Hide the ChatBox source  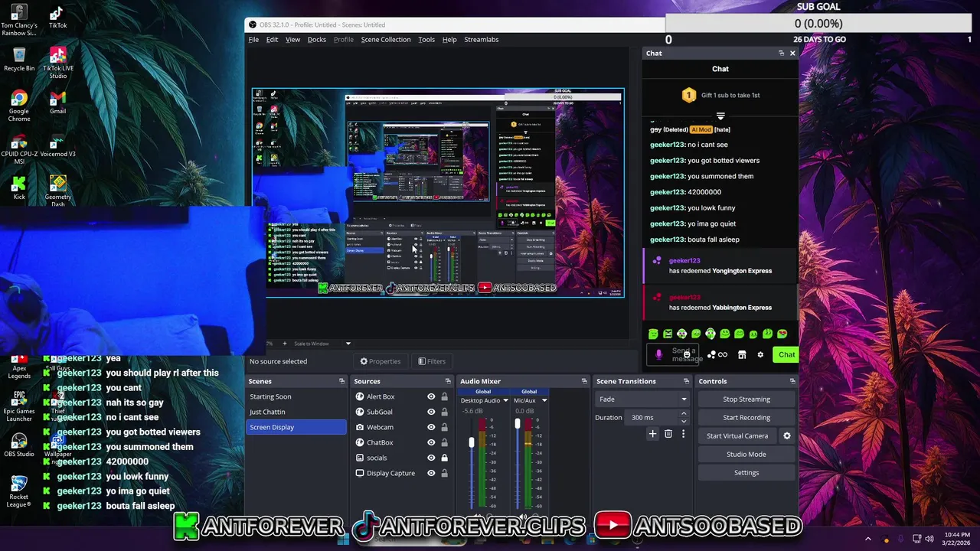431,442
